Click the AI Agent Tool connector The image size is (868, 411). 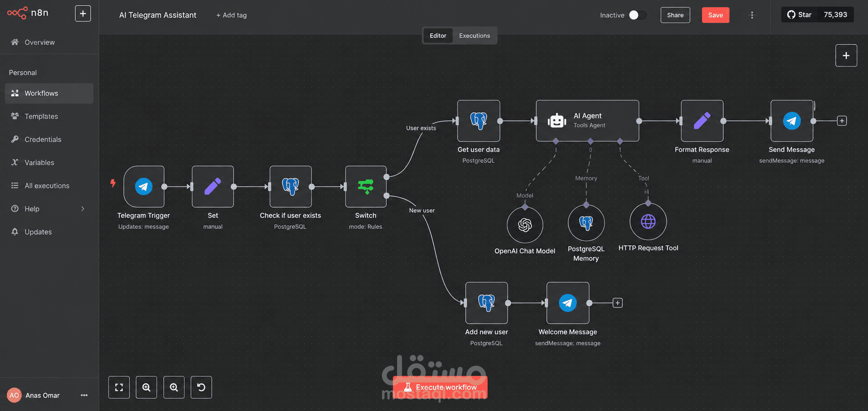[x=620, y=141]
